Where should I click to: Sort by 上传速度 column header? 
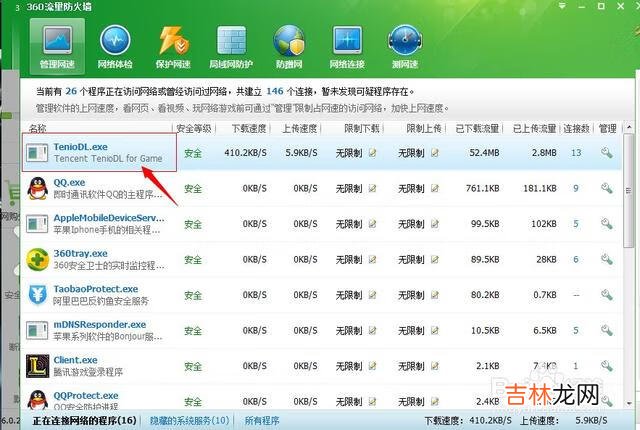coord(300,129)
